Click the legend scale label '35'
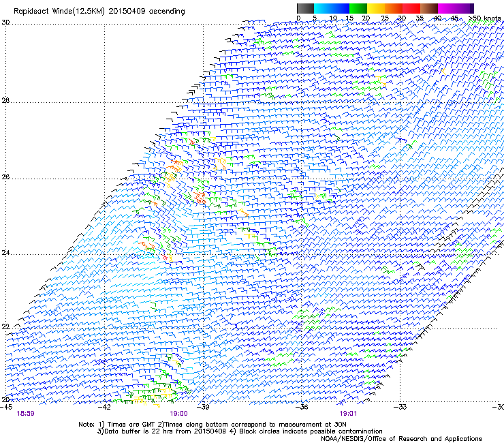Screen dimensions: 504x443 pyautogui.click(x=420, y=18)
